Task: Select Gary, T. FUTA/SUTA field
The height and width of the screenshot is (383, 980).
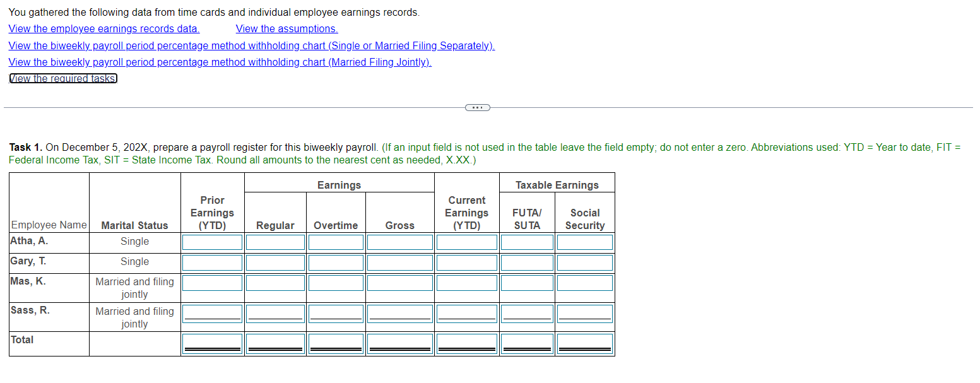Action: (527, 262)
